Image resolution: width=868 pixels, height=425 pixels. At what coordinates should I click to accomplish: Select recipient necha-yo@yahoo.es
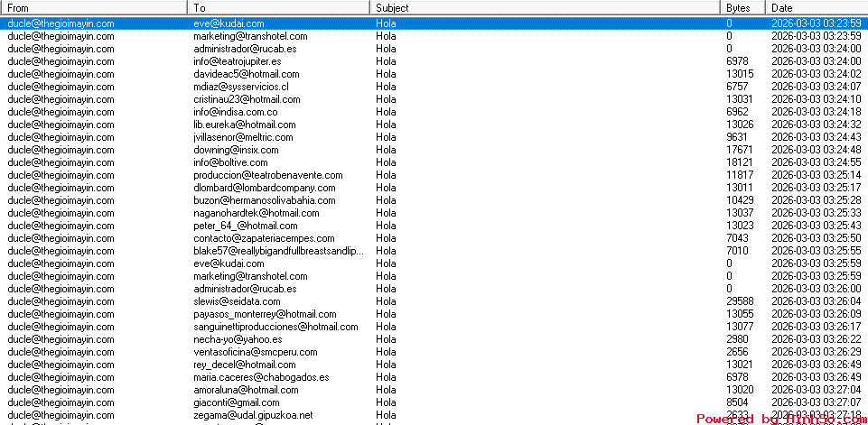tap(238, 340)
